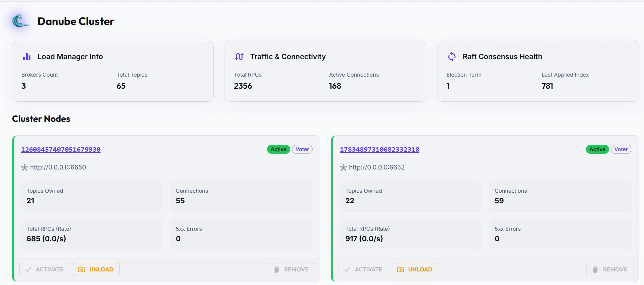Open node 12608457407051679930 details
644x285 pixels.
(61, 149)
